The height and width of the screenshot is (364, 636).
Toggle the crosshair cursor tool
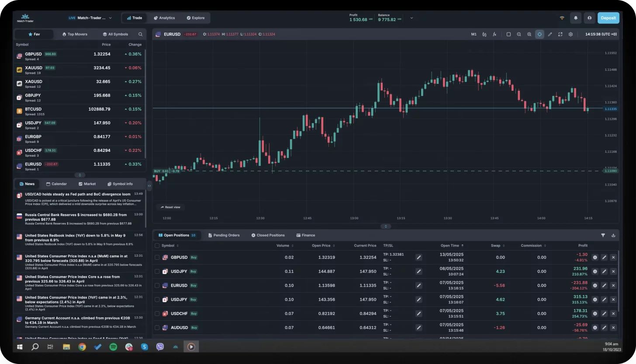point(539,34)
